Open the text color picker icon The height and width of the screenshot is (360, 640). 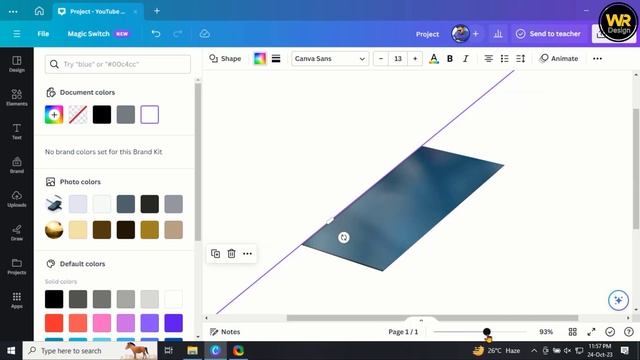tap(434, 59)
